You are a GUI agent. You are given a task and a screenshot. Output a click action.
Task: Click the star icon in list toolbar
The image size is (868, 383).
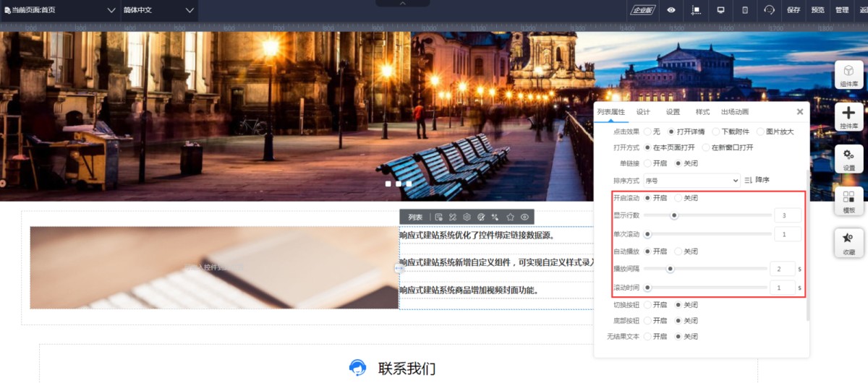pyautogui.click(x=510, y=217)
